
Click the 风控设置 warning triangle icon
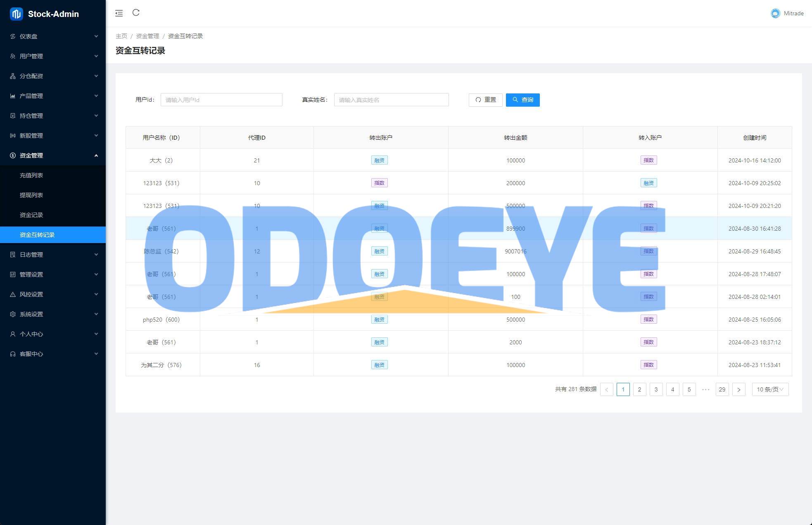click(x=13, y=294)
